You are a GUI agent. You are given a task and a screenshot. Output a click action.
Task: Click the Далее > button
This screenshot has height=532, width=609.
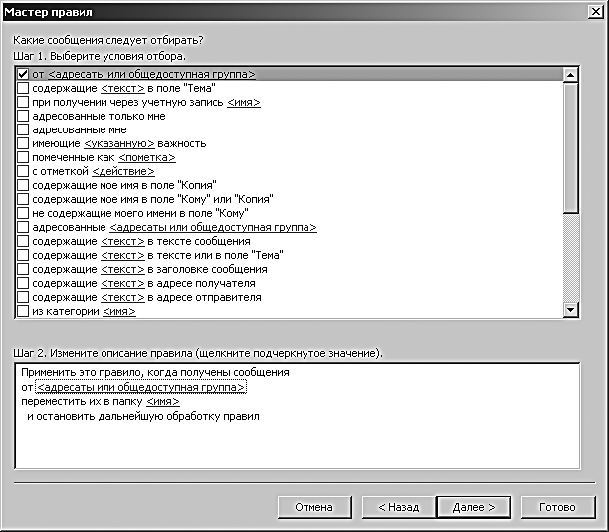tap(473, 507)
